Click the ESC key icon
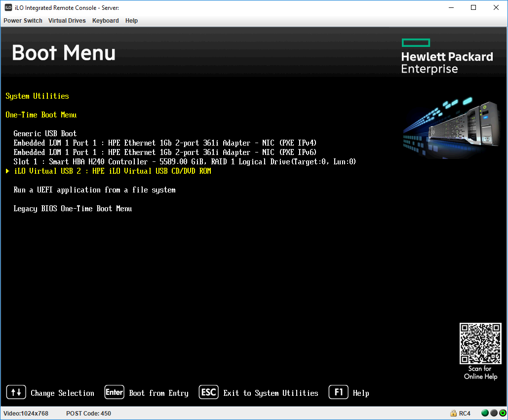Screen dimensions: 508x420 [208, 392]
